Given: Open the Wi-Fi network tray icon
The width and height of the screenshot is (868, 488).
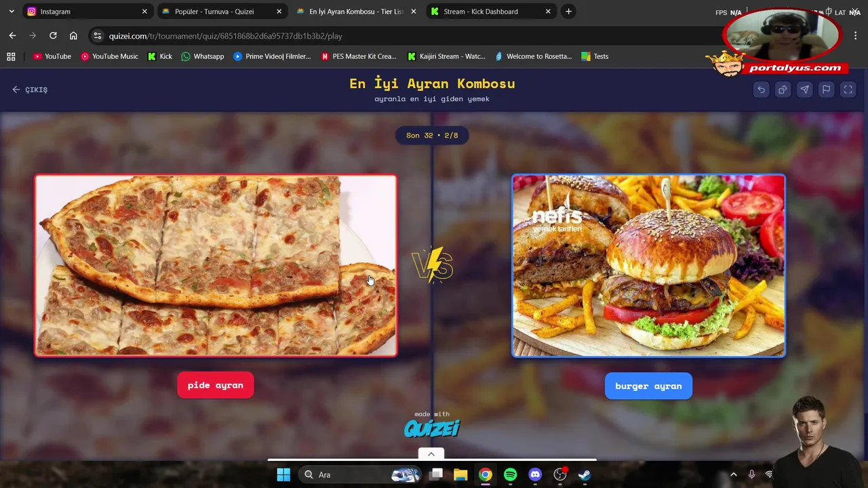Looking at the screenshot, I should tap(769, 474).
